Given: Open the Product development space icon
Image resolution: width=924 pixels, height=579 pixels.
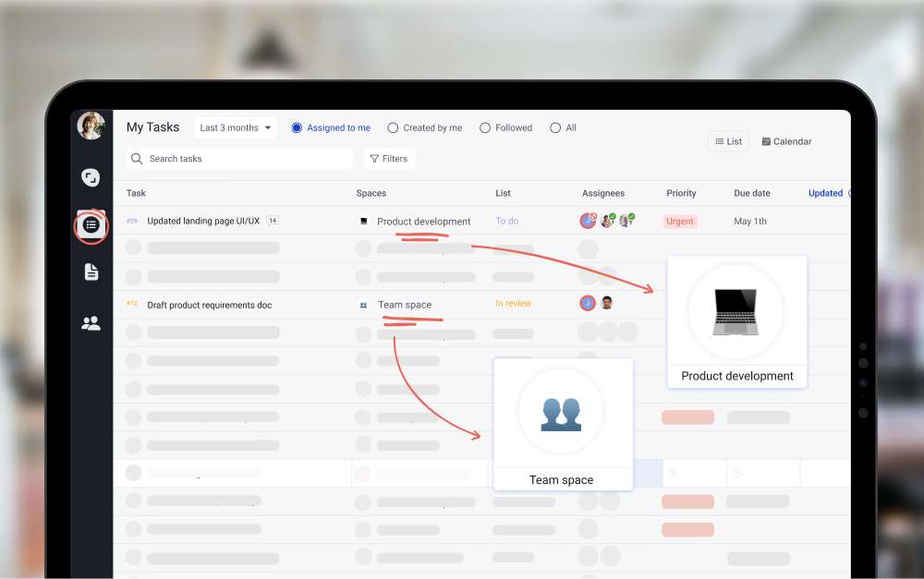Looking at the screenshot, I should tap(362, 221).
